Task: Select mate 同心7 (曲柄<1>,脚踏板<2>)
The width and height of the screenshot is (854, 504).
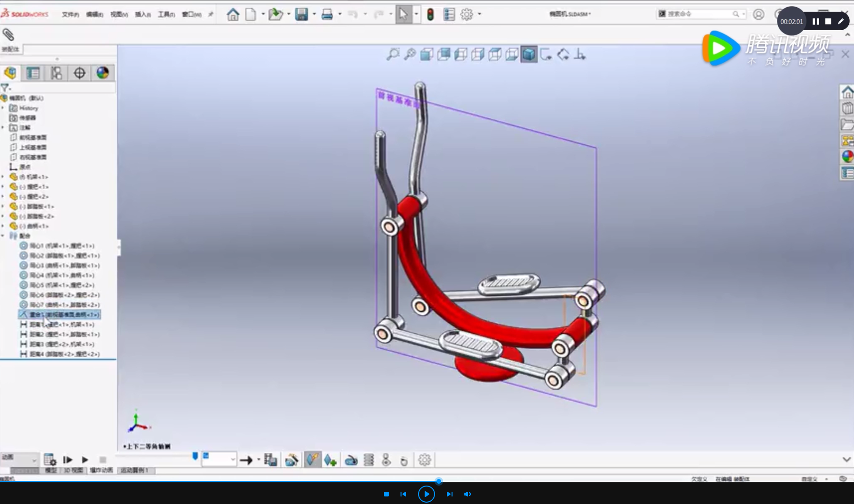Action: click(60, 305)
